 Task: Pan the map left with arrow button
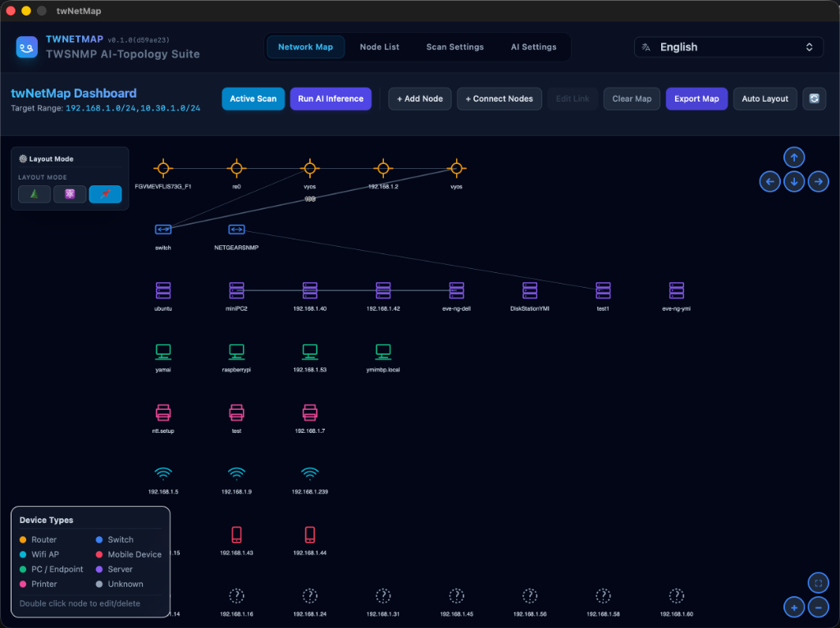click(x=769, y=181)
